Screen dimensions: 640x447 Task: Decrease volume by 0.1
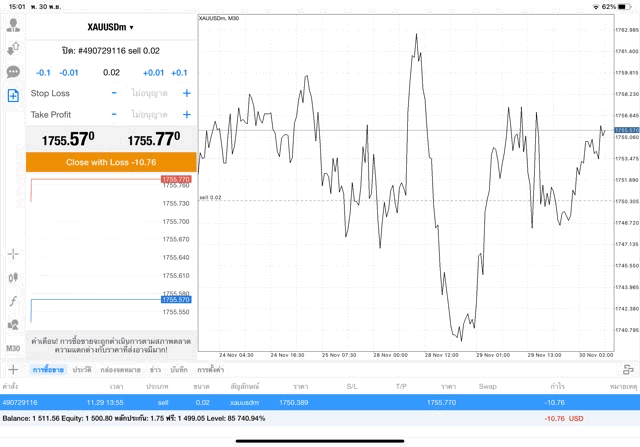tap(43, 73)
